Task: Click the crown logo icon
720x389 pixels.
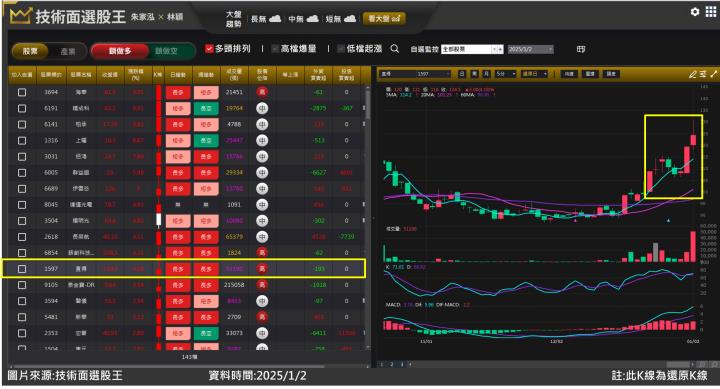Action: point(20,16)
